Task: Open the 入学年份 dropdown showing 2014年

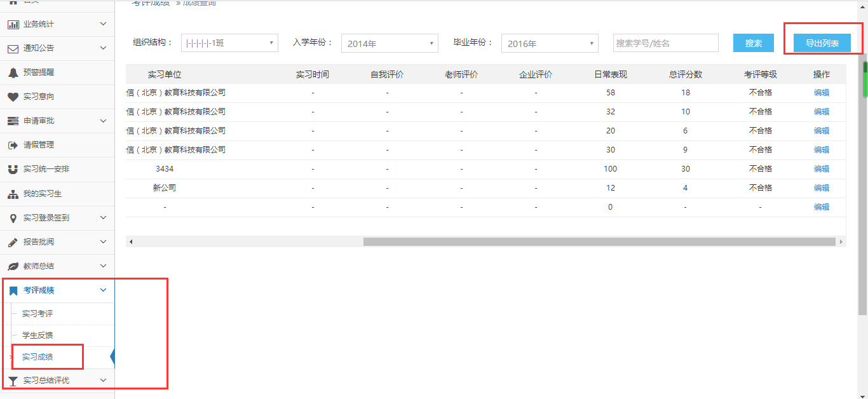Action: [x=390, y=43]
